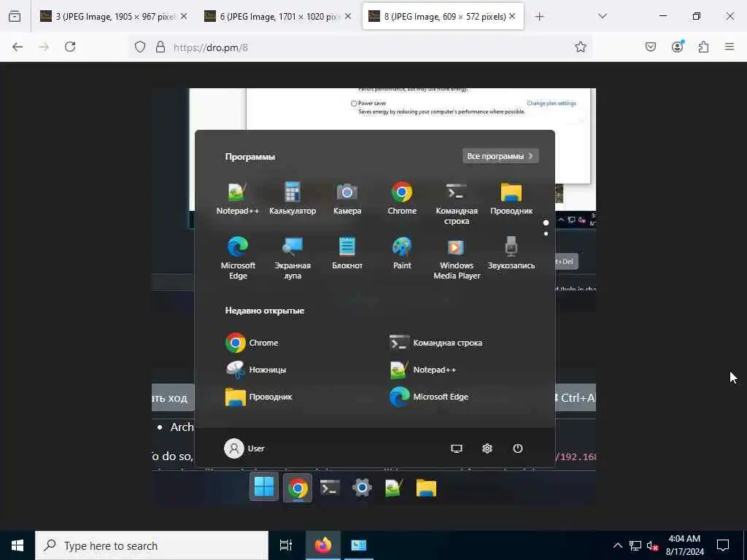Go to the second page dot of pinned apps

(546, 234)
